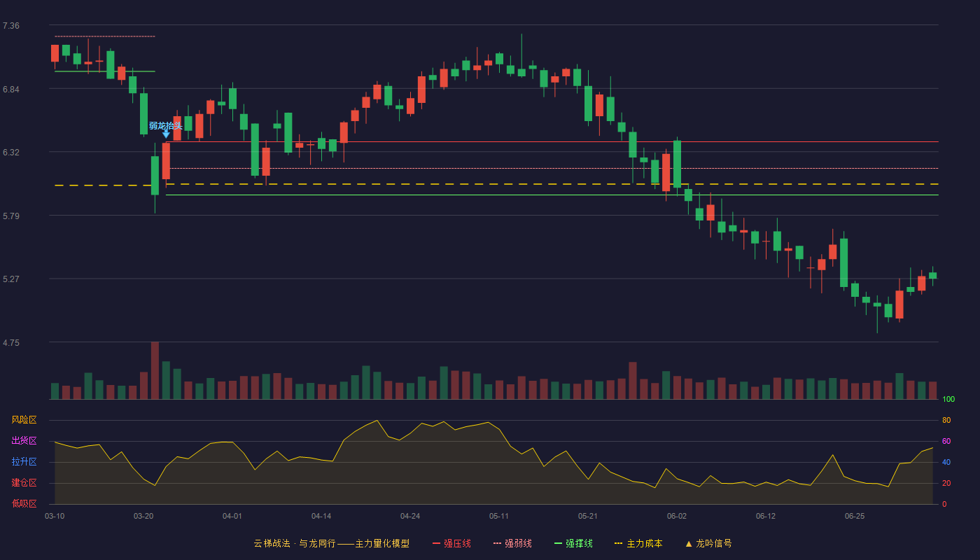Click the blue down-arrow under 弱龙抬头
Image resolution: width=980 pixels, height=560 pixels.
[x=166, y=134]
